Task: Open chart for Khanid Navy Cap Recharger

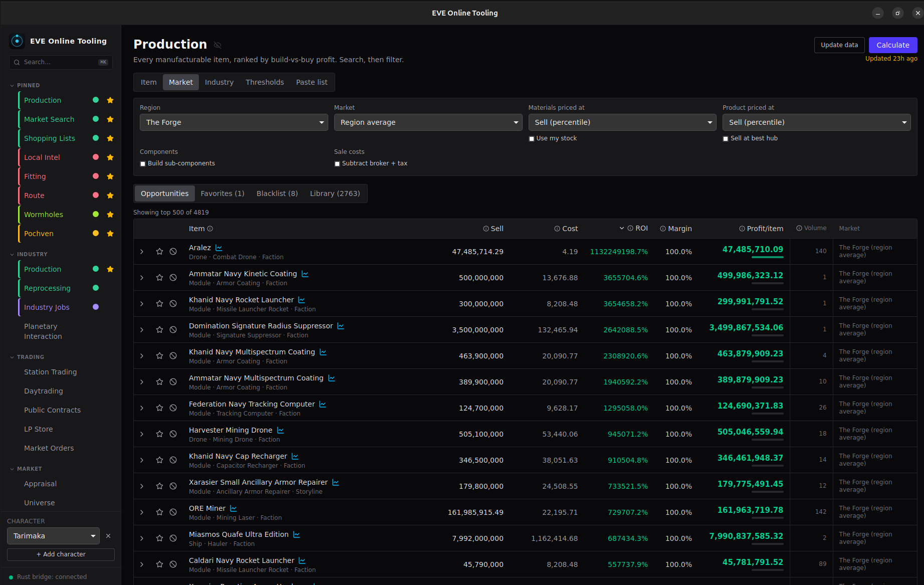Action: click(295, 456)
